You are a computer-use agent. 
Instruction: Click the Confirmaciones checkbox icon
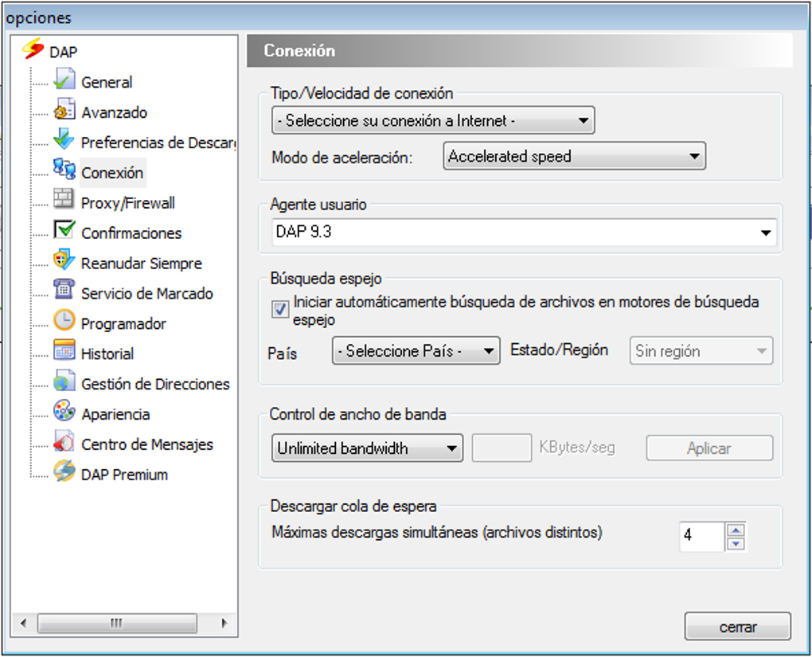(x=64, y=230)
